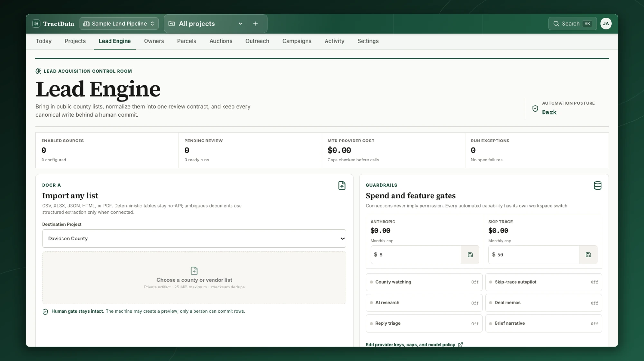This screenshot has height=361, width=644.
Task: Click the Run Exceptions stat card
Action: point(537,150)
